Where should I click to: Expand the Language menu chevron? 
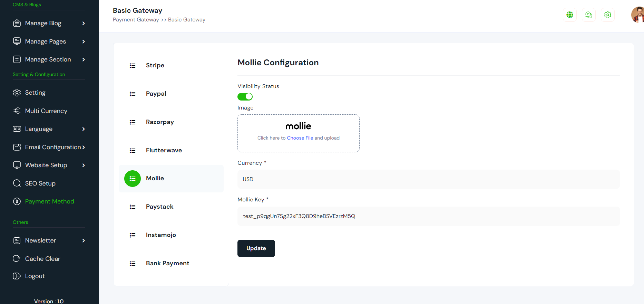pos(84,129)
